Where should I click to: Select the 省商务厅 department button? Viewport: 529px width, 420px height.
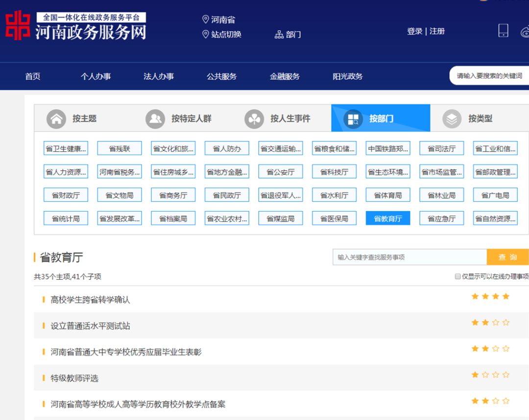click(x=173, y=195)
